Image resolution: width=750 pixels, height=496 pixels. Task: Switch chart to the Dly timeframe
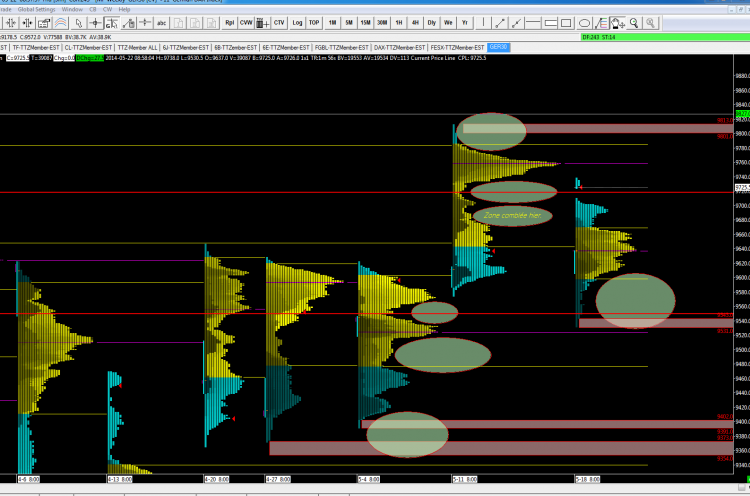tap(431, 23)
